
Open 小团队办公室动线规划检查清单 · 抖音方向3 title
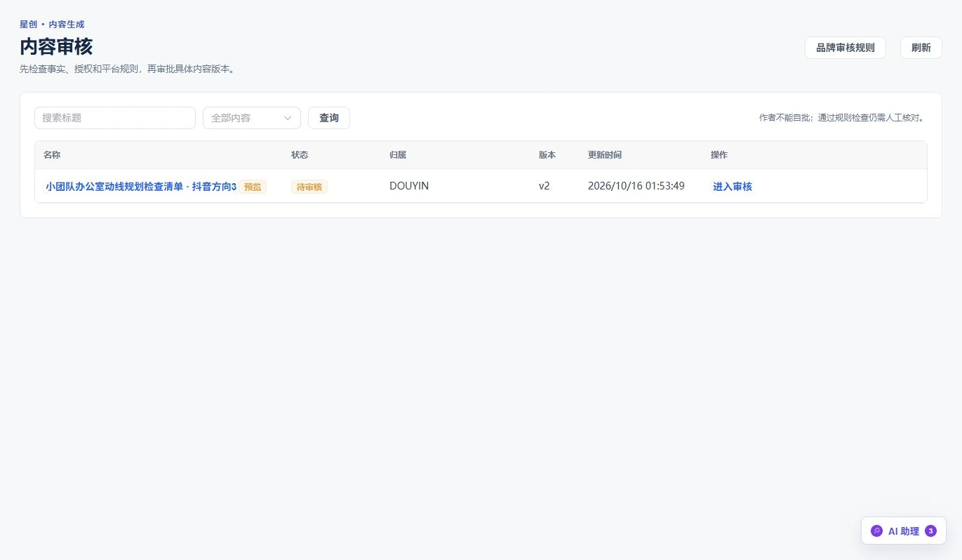click(141, 187)
